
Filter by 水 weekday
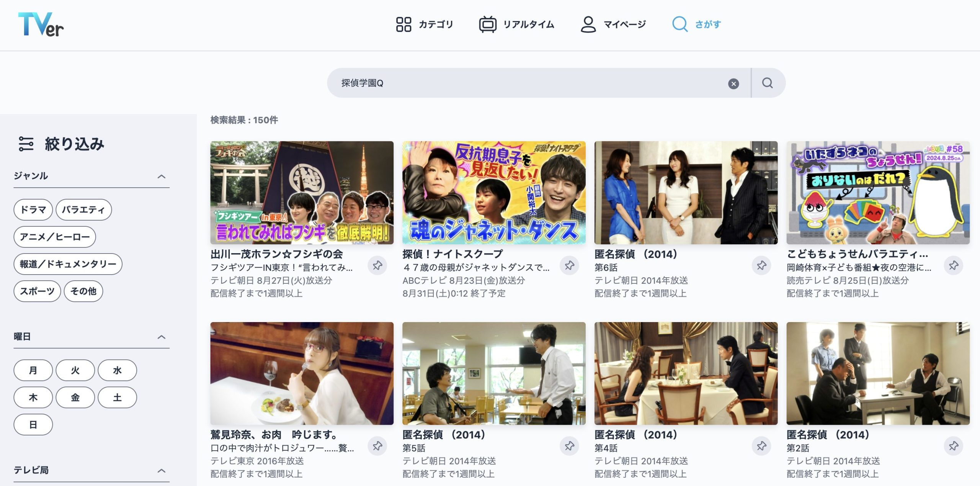118,370
